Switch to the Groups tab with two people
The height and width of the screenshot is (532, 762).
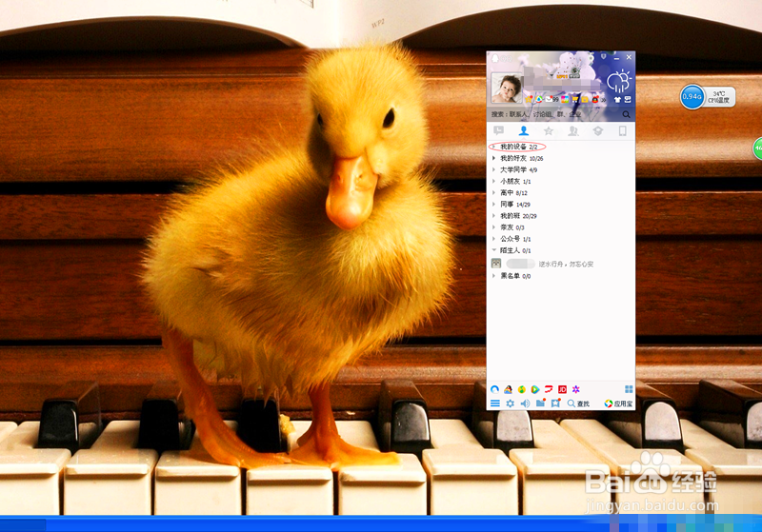tap(573, 130)
